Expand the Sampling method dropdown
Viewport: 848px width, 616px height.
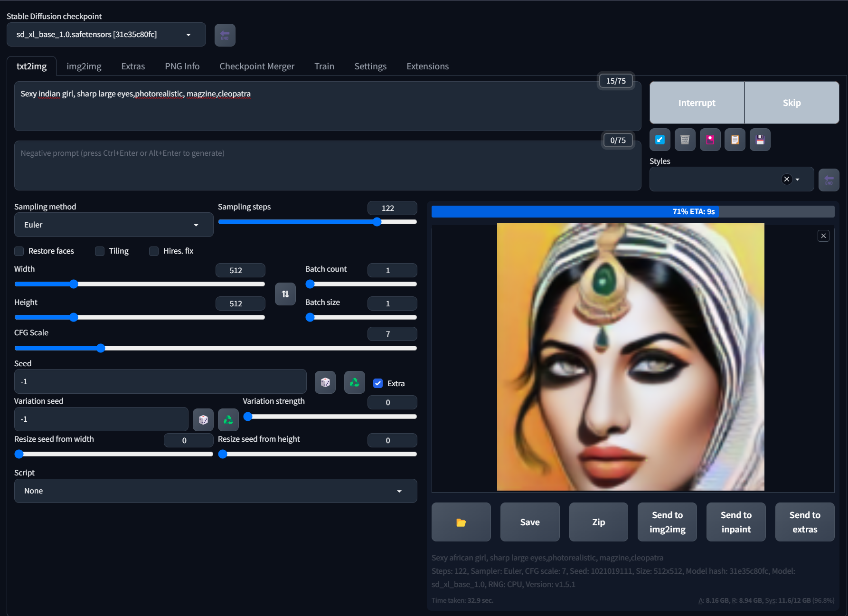click(113, 225)
